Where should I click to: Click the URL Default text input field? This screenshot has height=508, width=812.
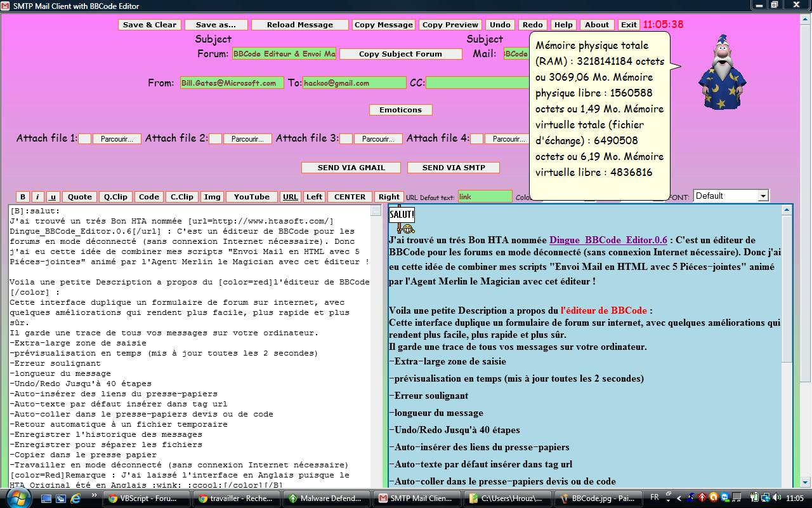485,197
